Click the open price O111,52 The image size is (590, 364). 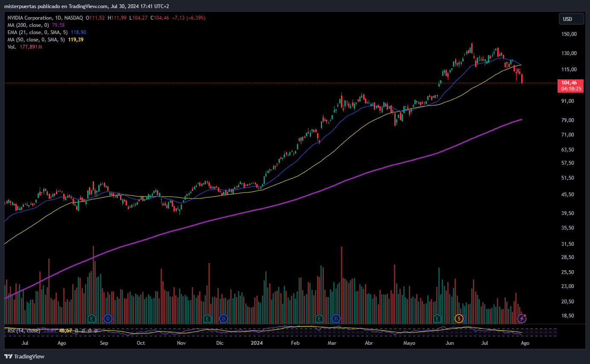point(96,18)
